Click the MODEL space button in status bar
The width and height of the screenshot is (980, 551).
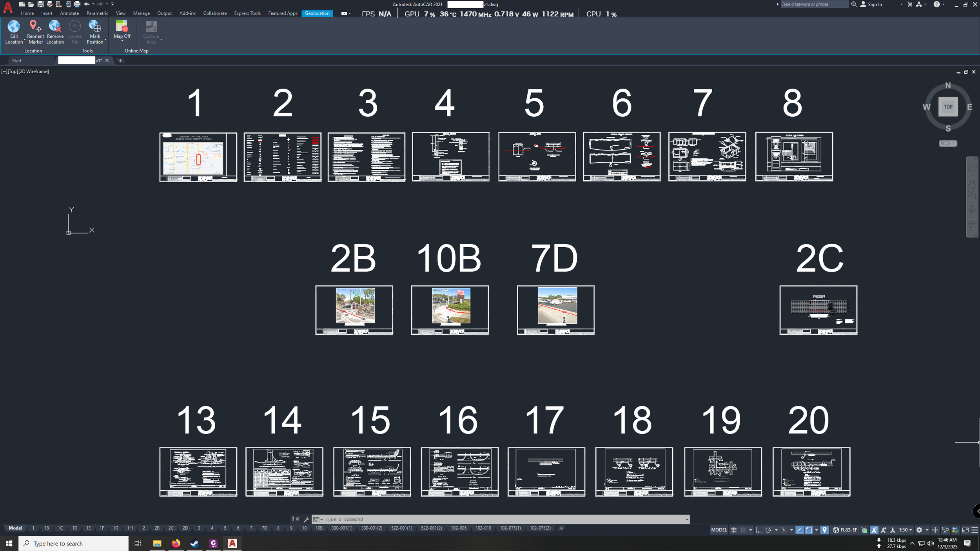tap(719, 530)
